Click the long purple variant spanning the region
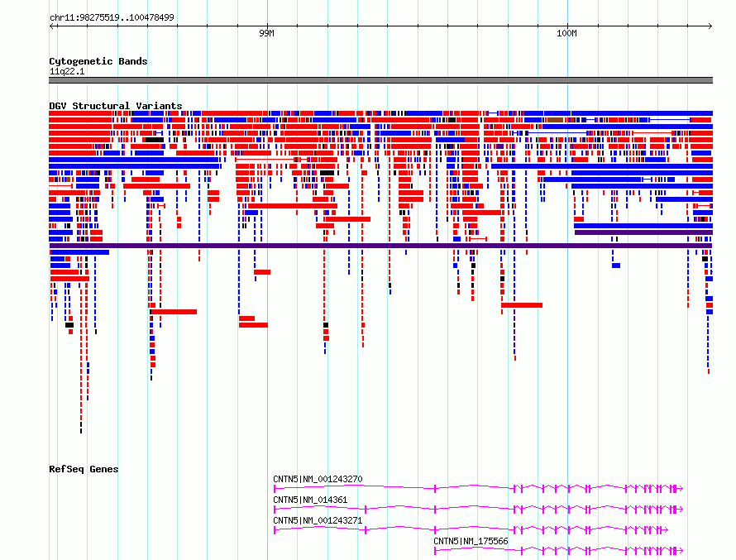Screen dimensions: 736x560 pyautogui.click(x=380, y=246)
